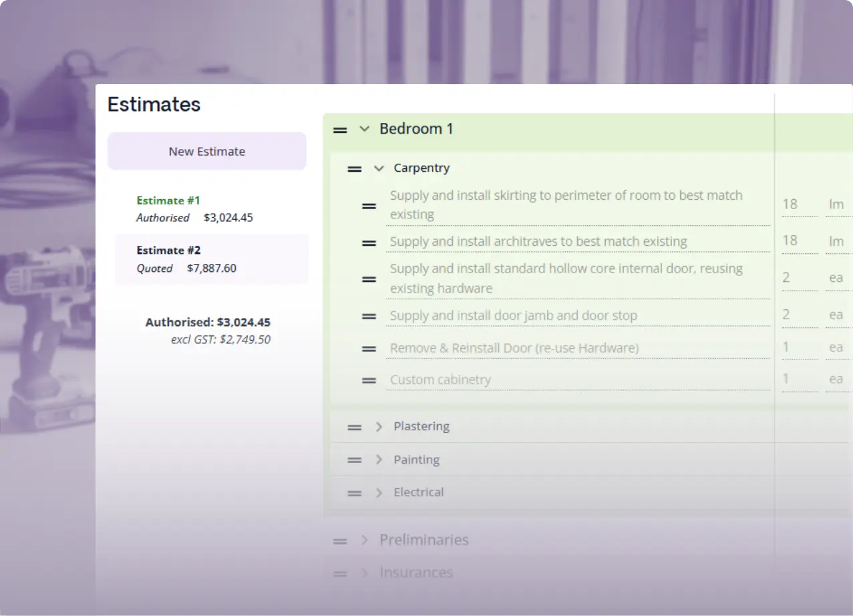Expand the Electrical section

pyautogui.click(x=378, y=492)
